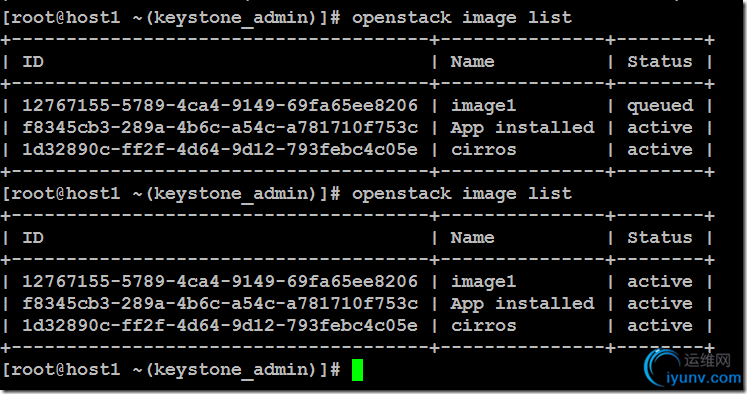Select the queued status of image1
Screen dimensions: 747x394
(660, 106)
